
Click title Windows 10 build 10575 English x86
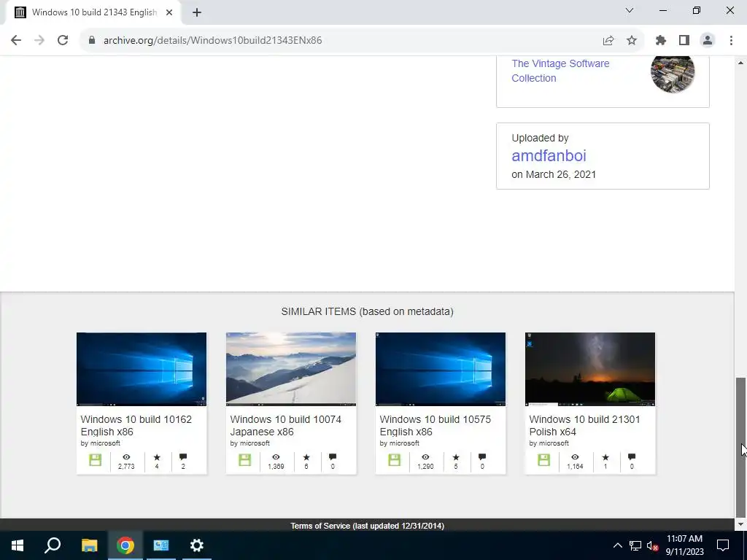coord(436,425)
